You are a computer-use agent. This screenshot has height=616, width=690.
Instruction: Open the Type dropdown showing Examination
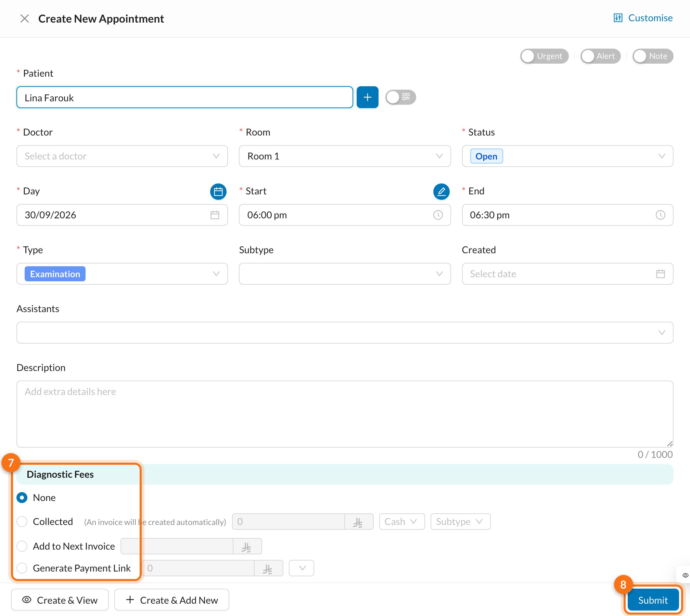[122, 274]
